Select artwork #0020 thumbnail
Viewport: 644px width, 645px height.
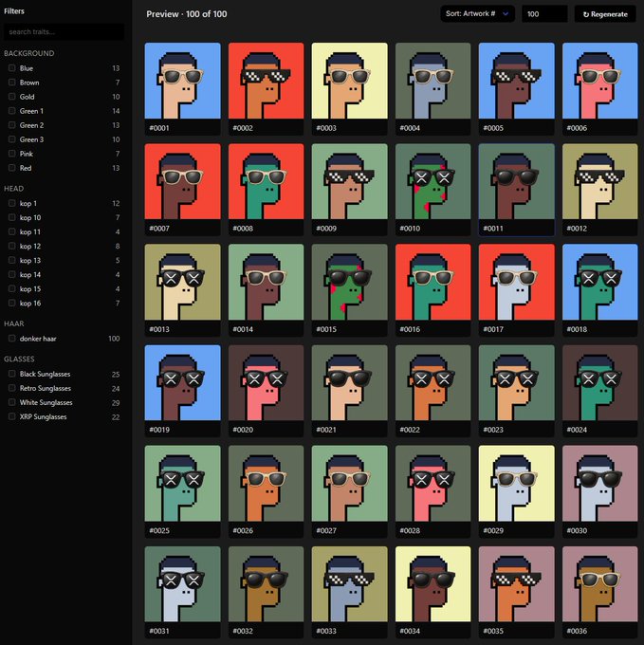pos(267,383)
